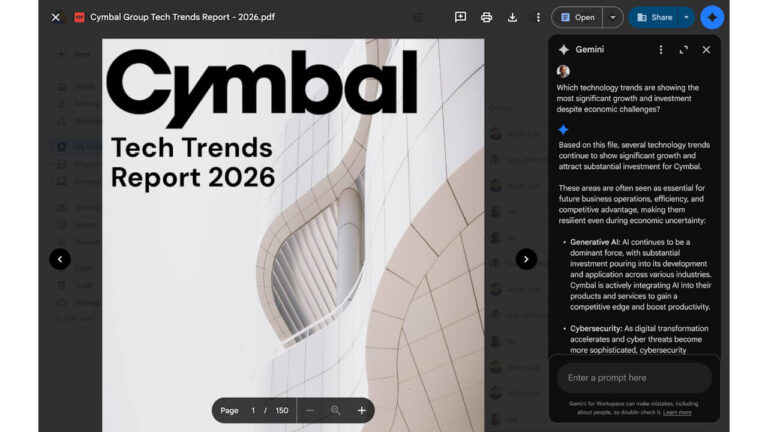Go to the next file with right arrow
Screen dimensions: 768x432
[x=526, y=259]
